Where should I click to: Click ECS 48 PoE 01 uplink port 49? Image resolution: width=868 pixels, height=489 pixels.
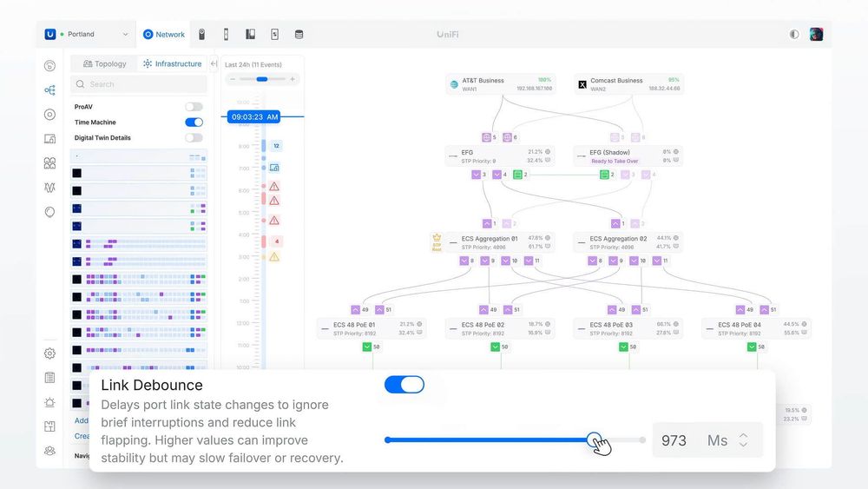355,309
